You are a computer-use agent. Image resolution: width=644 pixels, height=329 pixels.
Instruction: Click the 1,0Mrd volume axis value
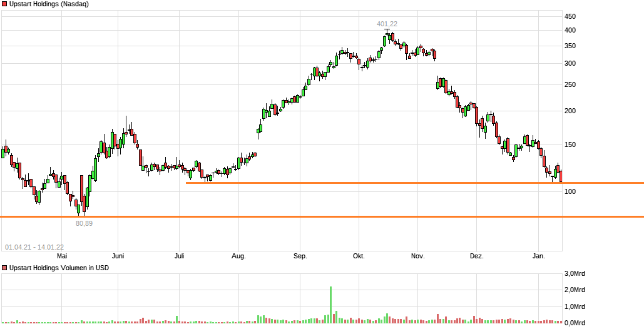click(x=574, y=307)
